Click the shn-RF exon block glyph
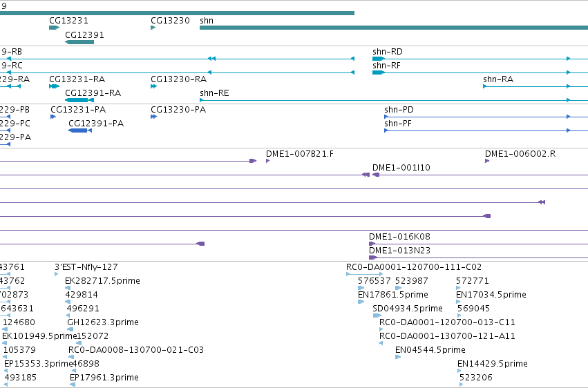588x388 pixels. (379, 72)
